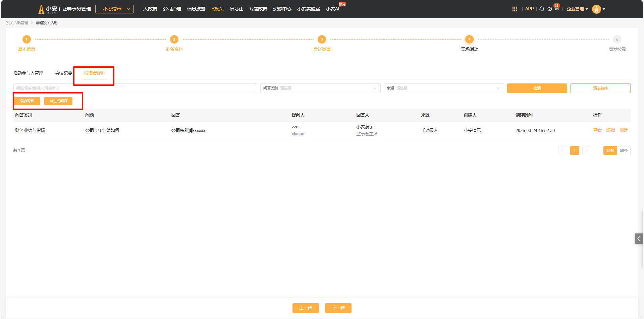Go to step 3 发送邀请 circle
Screen dimensions: 644x319
(x=322, y=39)
